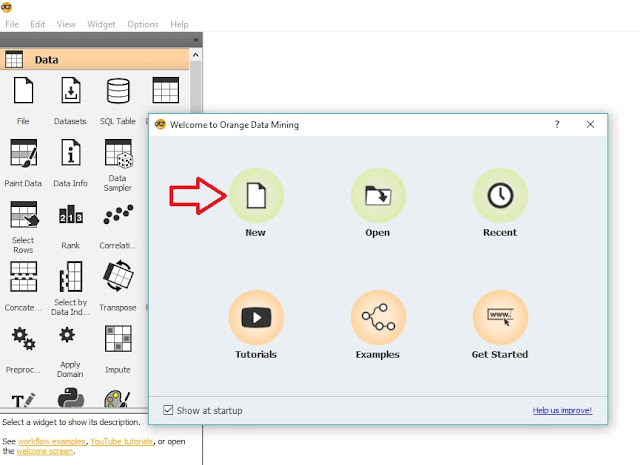Open the workflow examples link
The height and width of the screenshot is (465, 640).
[52, 441]
